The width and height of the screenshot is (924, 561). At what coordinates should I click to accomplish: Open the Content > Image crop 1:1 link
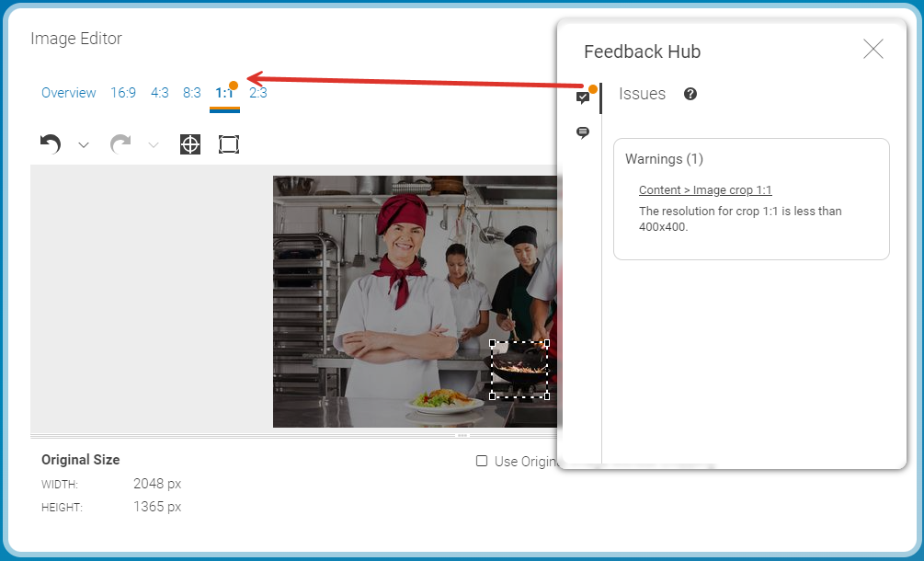point(705,190)
